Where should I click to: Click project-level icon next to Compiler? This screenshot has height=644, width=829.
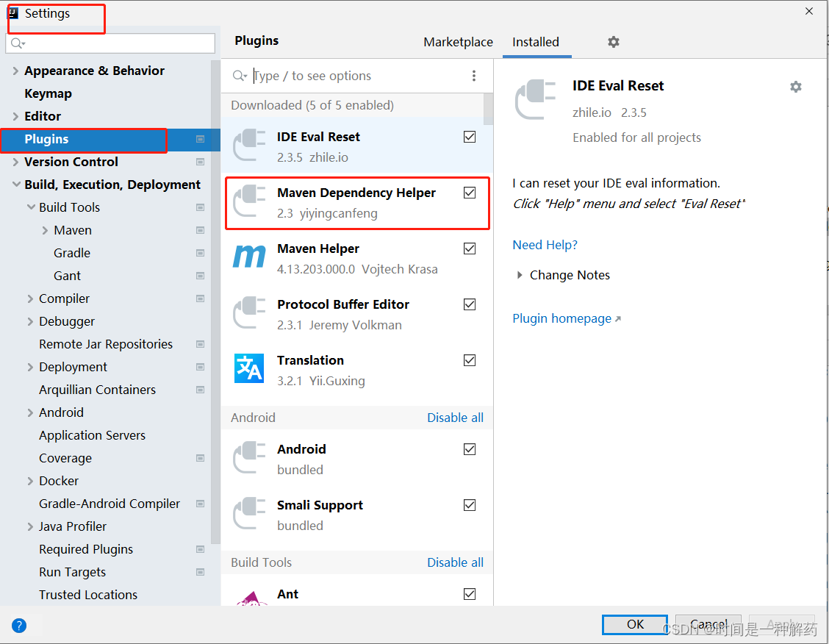point(201,298)
